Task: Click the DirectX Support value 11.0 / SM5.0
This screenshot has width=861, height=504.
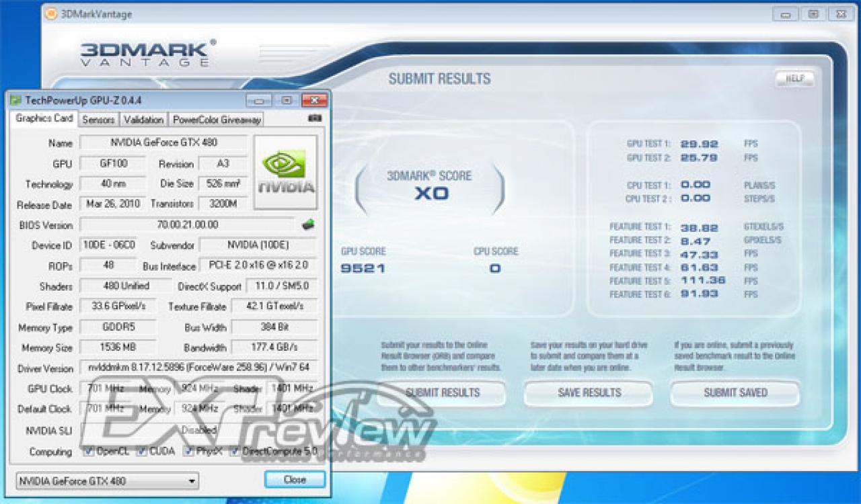Action: click(x=282, y=286)
